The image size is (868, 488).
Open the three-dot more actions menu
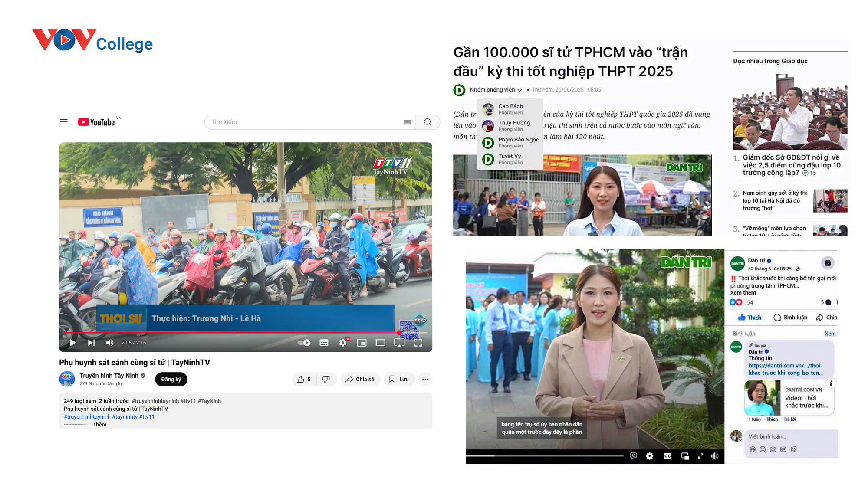click(x=425, y=380)
